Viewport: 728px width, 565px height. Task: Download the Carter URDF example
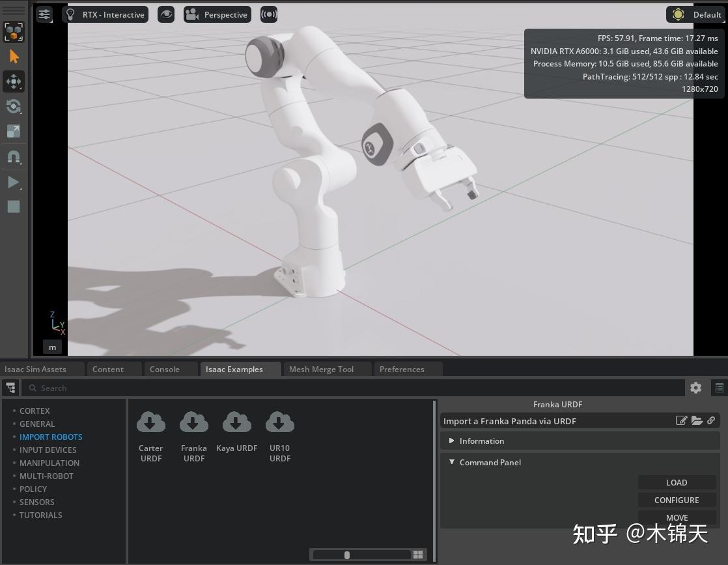151,422
